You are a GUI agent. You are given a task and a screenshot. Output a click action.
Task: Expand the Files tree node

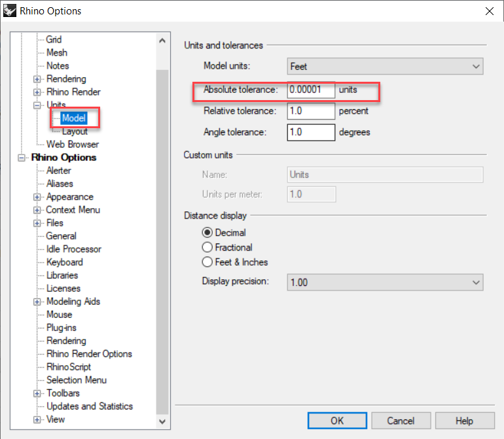[37, 223]
